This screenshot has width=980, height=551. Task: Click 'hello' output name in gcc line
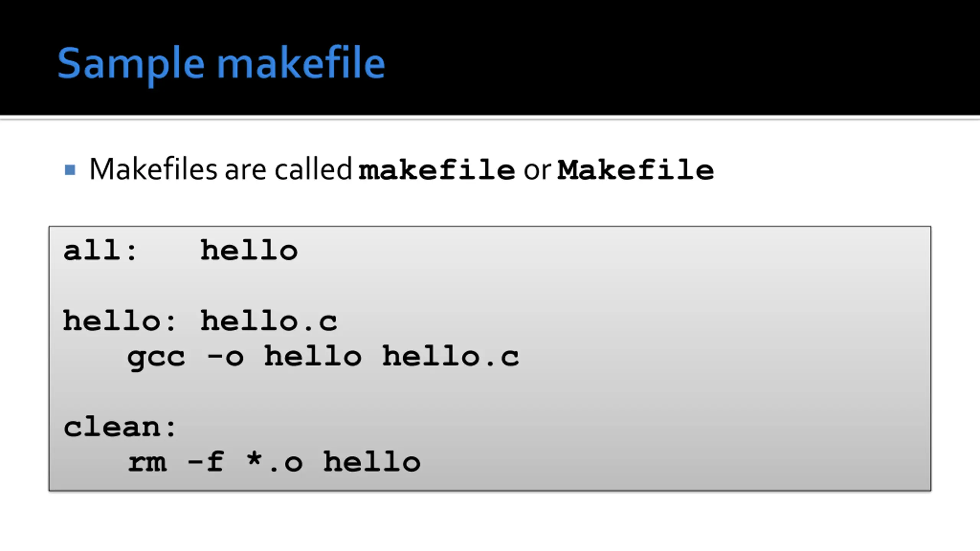click(x=313, y=356)
